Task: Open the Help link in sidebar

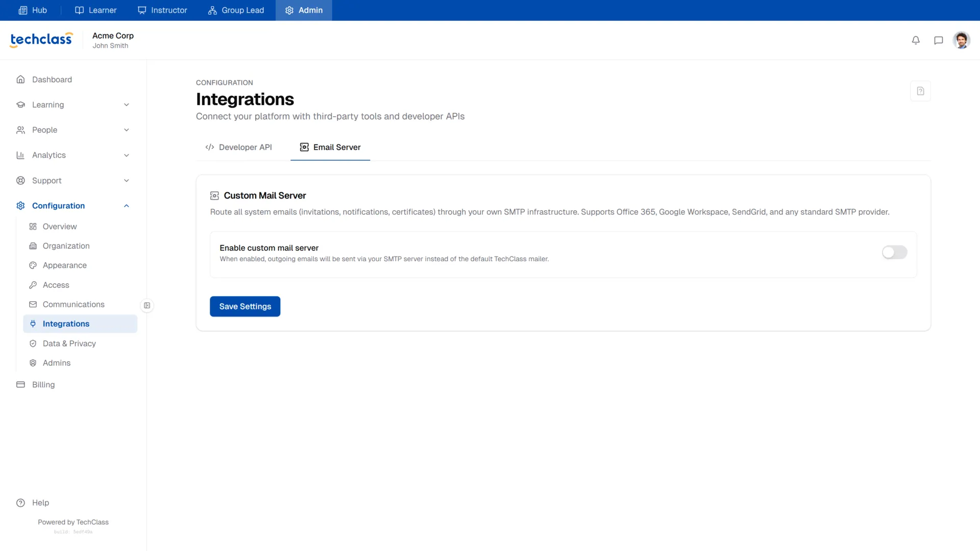Action: pyautogui.click(x=73, y=503)
